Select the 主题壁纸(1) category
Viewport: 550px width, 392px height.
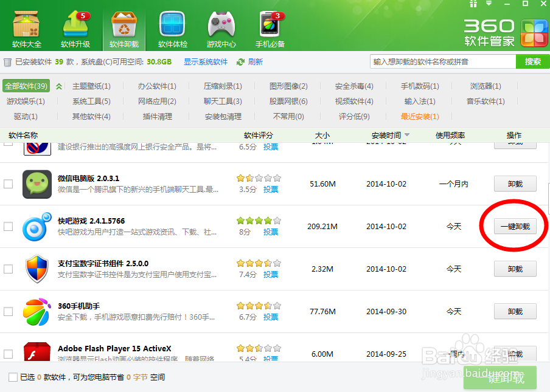(x=91, y=86)
